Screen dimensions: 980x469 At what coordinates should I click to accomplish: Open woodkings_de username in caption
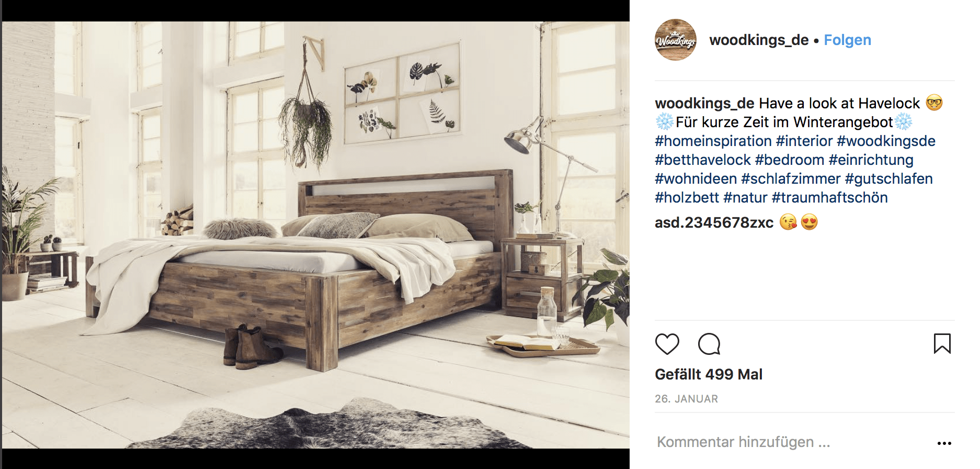click(704, 103)
